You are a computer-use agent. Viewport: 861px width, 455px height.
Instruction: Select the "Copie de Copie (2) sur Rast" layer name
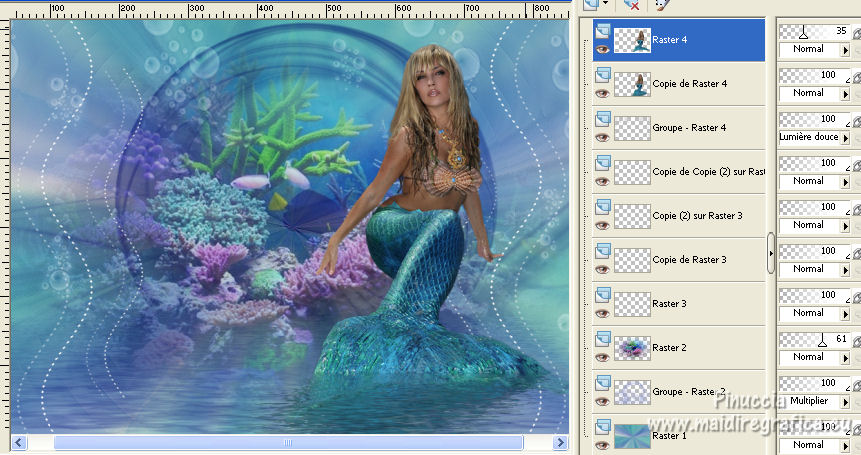(708, 172)
